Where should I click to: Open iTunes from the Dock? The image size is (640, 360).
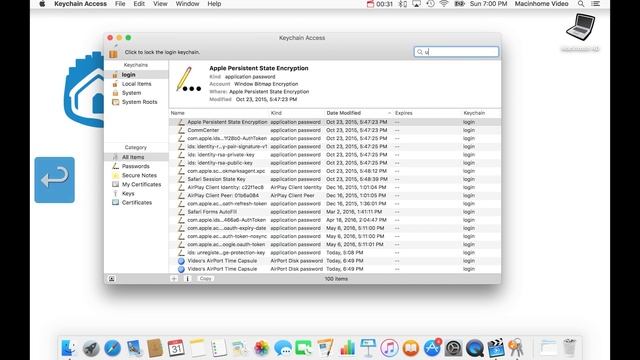(x=389, y=348)
